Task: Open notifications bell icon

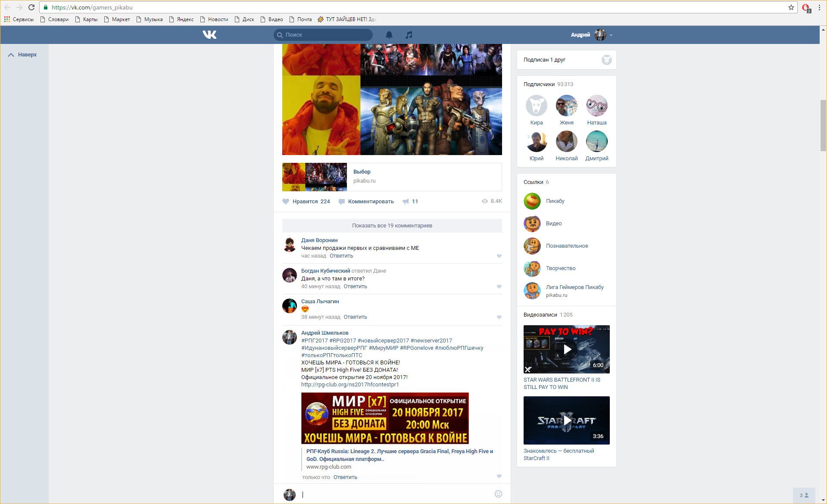Action: click(389, 35)
